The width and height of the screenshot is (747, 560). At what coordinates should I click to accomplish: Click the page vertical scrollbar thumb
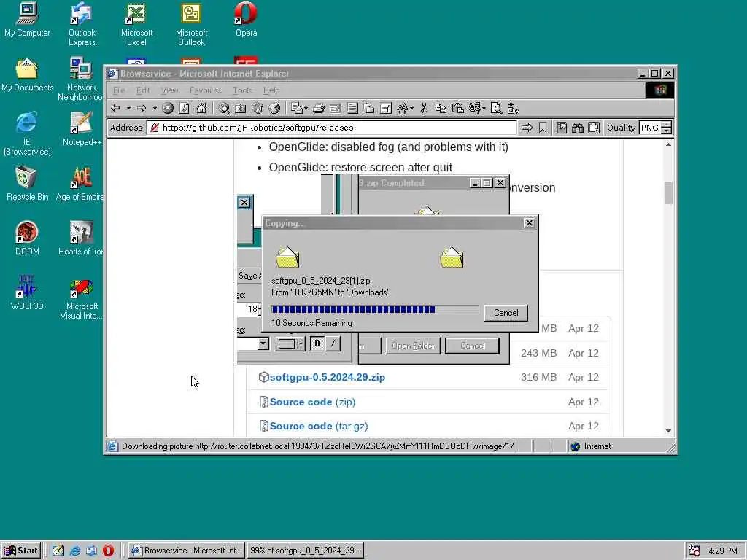668,192
